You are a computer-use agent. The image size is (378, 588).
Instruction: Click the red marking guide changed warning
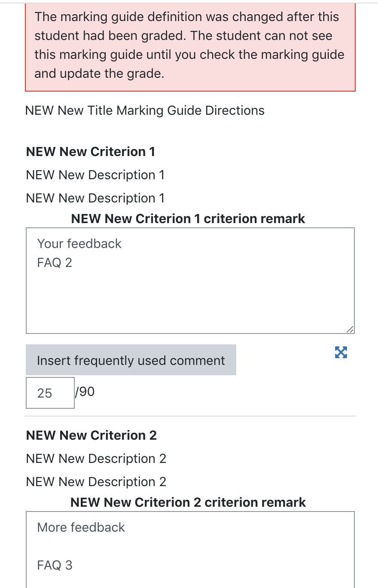[190, 46]
